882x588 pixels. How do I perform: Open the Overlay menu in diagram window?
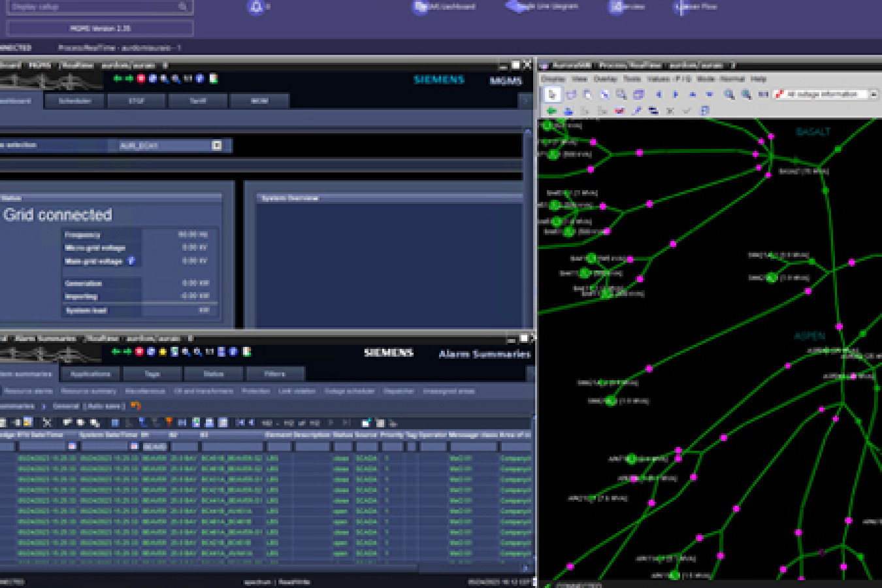pyautogui.click(x=605, y=79)
